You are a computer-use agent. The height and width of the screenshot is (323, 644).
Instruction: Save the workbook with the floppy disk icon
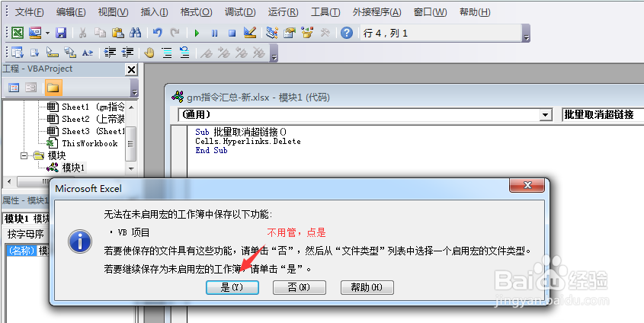click(61, 33)
